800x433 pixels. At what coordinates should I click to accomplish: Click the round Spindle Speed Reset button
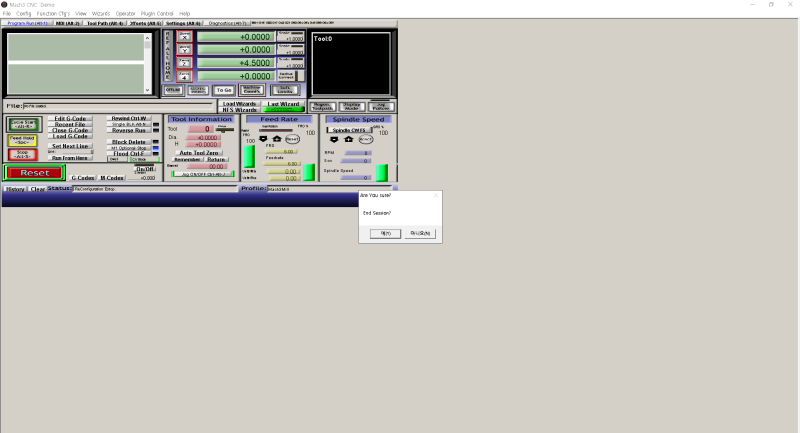coord(365,139)
